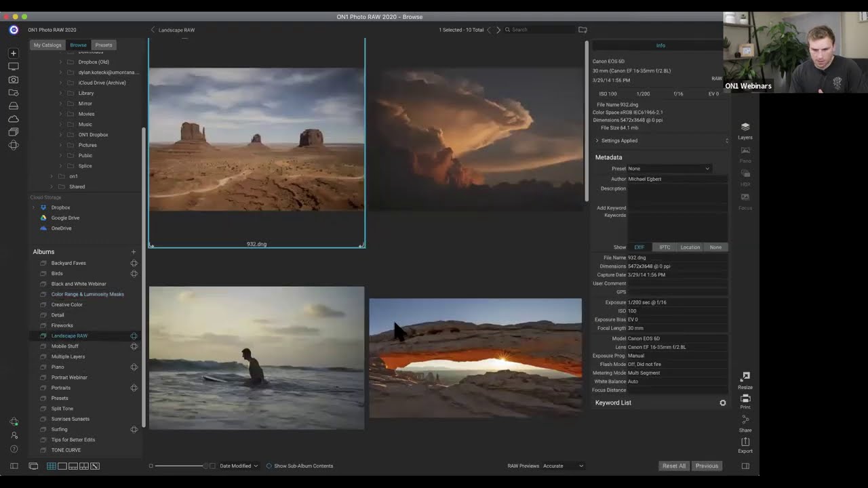
Task: Click the Print icon
Action: [x=745, y=401]
